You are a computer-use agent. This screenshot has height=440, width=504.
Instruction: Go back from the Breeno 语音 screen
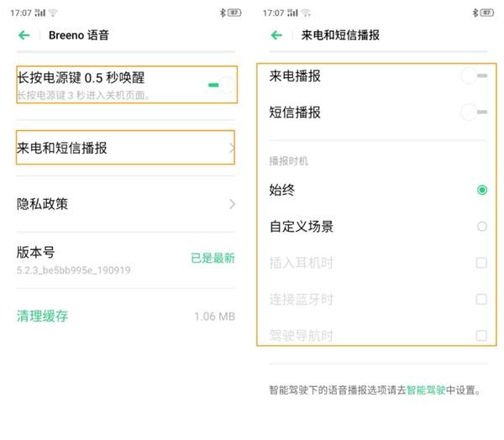point(24,35)
